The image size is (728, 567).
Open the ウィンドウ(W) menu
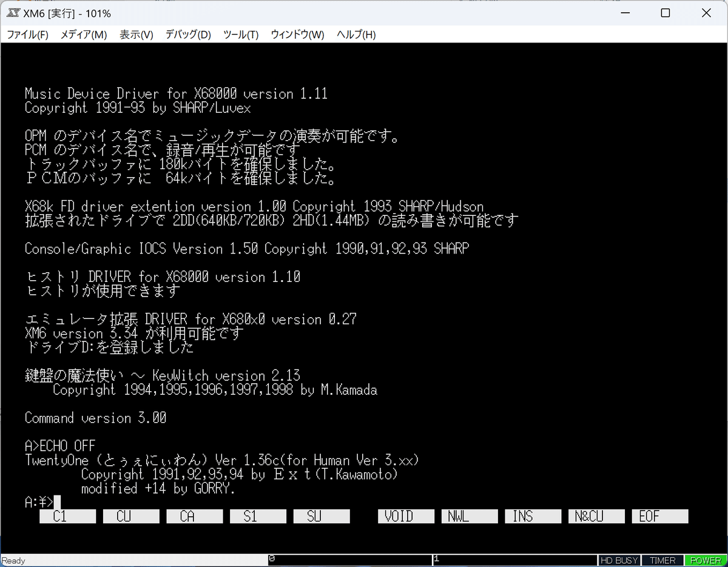click(x=297, y=35)
